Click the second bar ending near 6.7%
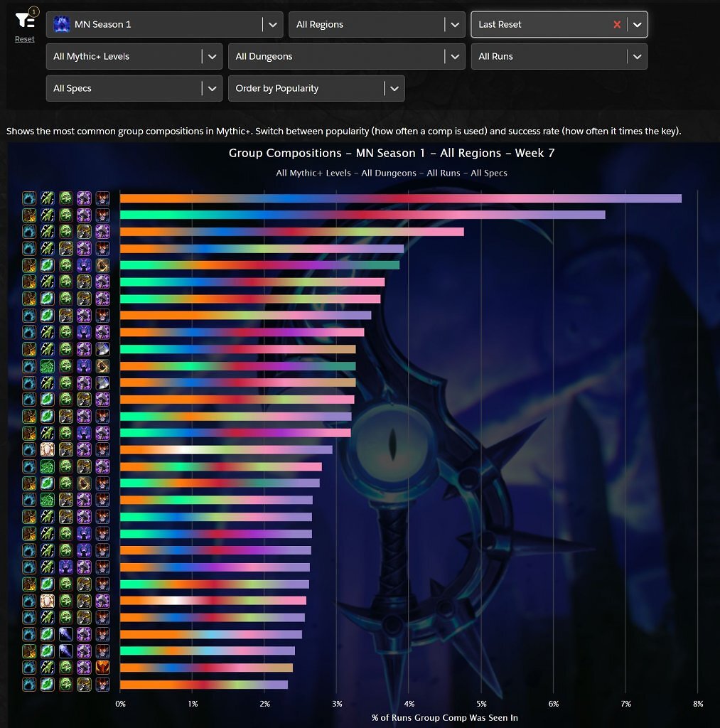 click(362, 215)
